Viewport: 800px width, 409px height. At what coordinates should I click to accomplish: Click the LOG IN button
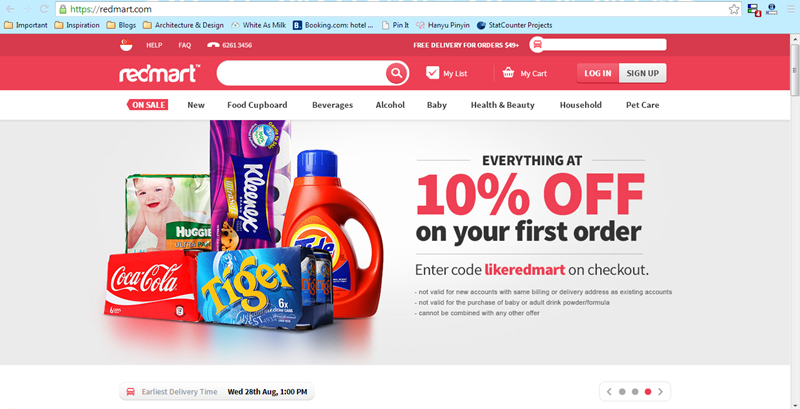coord(598,73)
